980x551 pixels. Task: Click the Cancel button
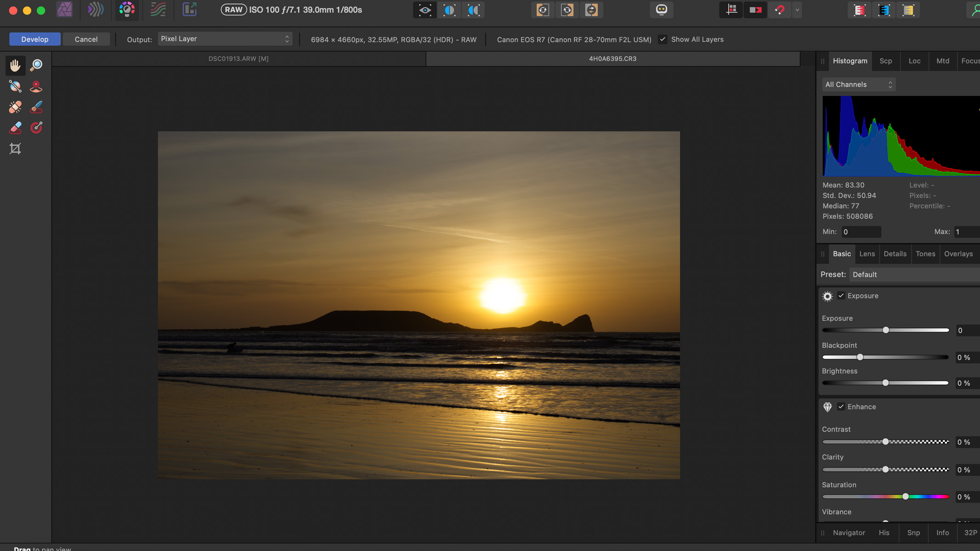pos(85,39)
